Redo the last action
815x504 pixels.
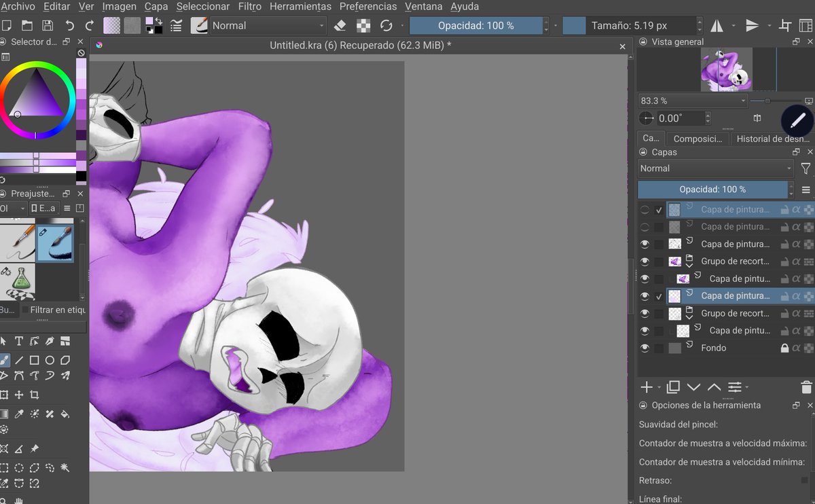tap(90, 26)
